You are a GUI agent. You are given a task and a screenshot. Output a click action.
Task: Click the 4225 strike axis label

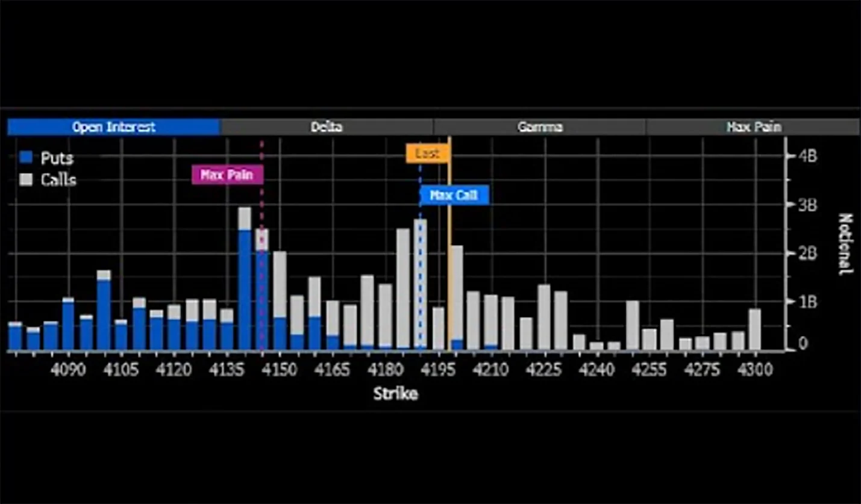544,369
